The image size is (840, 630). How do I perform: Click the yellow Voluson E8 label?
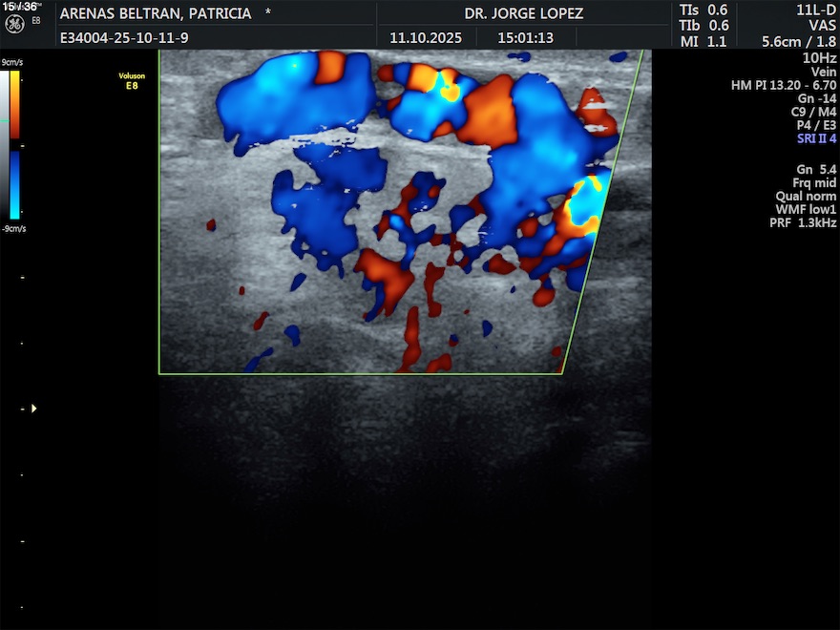(132, 80)
